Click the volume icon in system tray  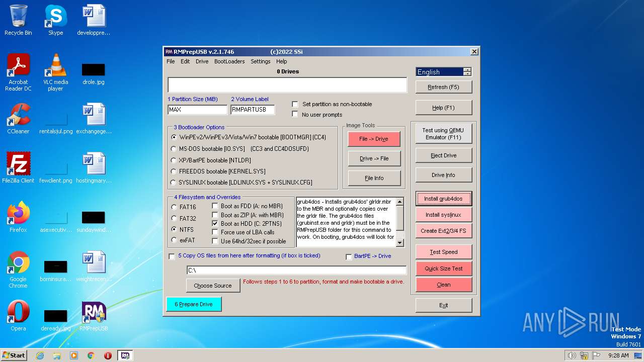coord(572,355)
